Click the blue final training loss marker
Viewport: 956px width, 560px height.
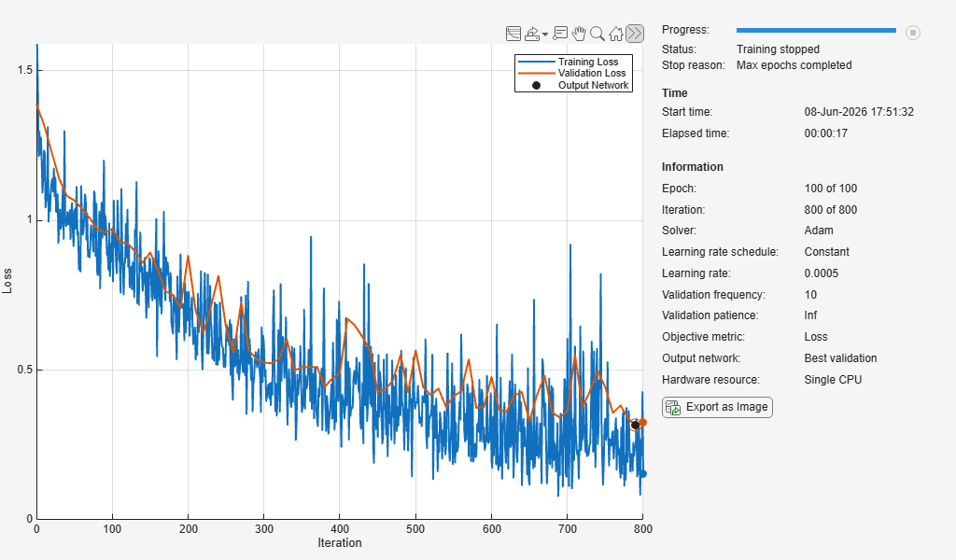tap(642, 473)
